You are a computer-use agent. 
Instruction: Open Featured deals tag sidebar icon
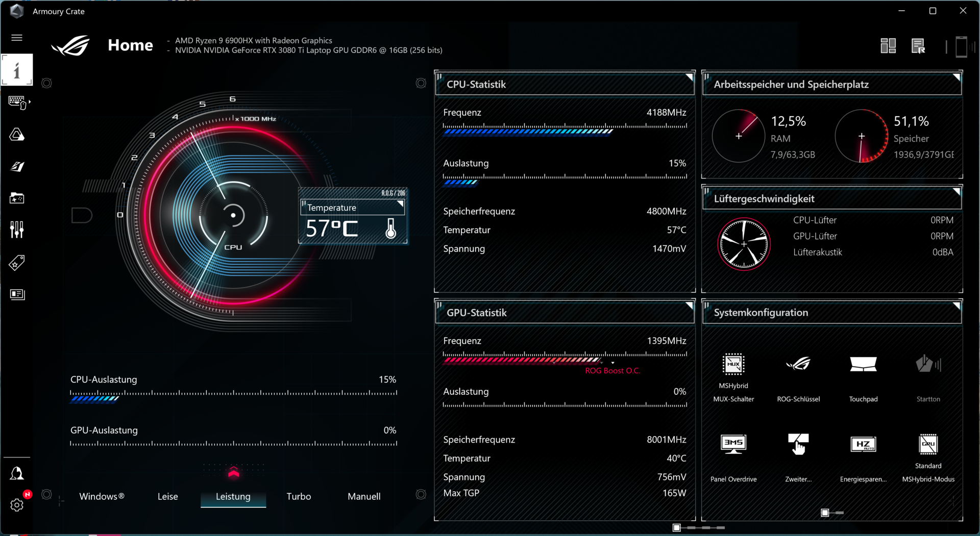point(17,263)
